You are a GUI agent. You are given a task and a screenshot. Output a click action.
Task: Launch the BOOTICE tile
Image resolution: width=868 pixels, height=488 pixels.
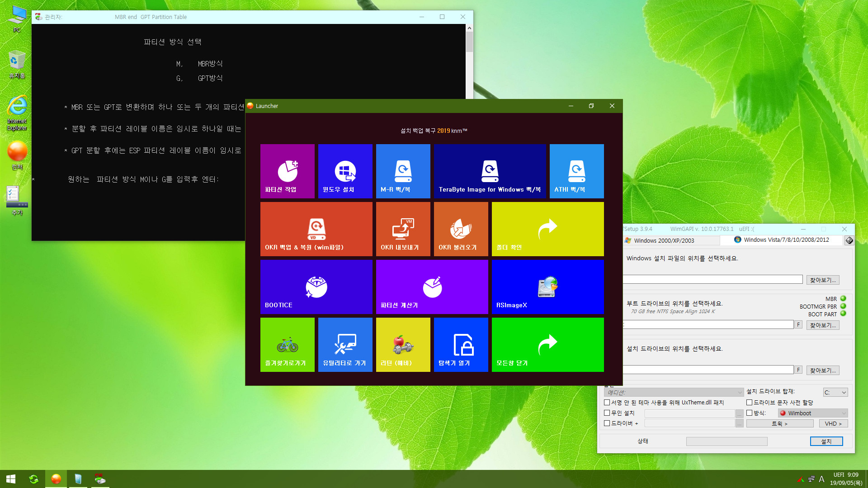(x=316, y=286)
